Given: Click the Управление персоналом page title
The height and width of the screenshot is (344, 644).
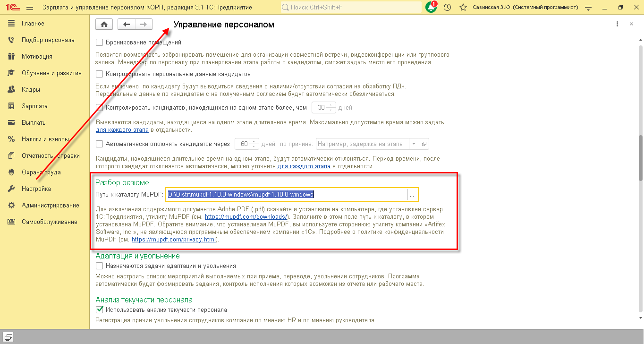Looking at the screenshot, I should tap(224, 25).
